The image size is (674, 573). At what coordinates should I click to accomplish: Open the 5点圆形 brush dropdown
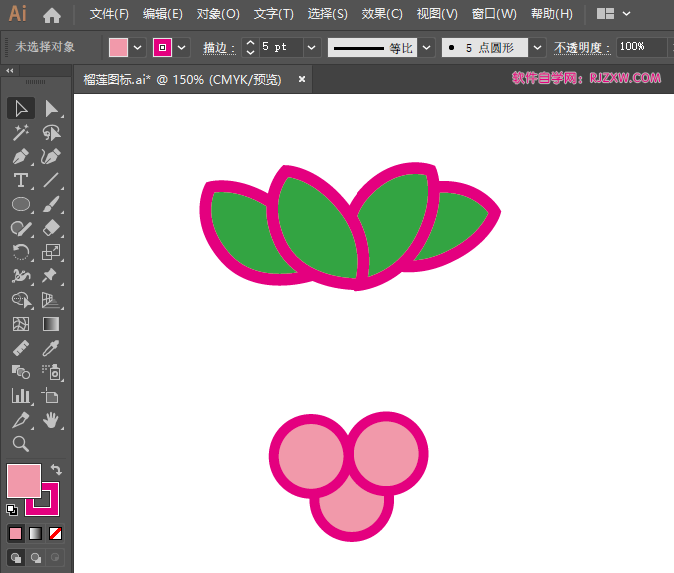(538, 47)
